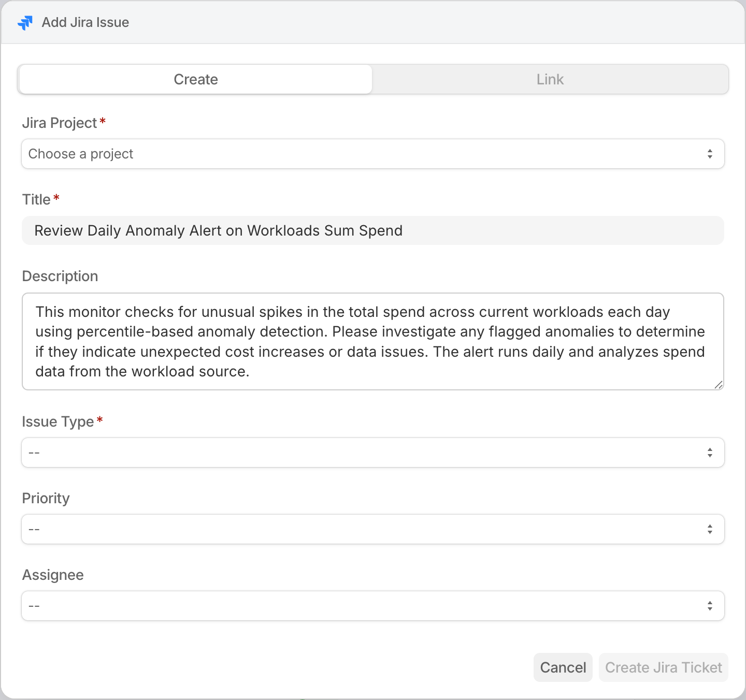This screenshot has width=746, height=700.
Task: Open the Priority dropdown
Action: coord(373,529)
